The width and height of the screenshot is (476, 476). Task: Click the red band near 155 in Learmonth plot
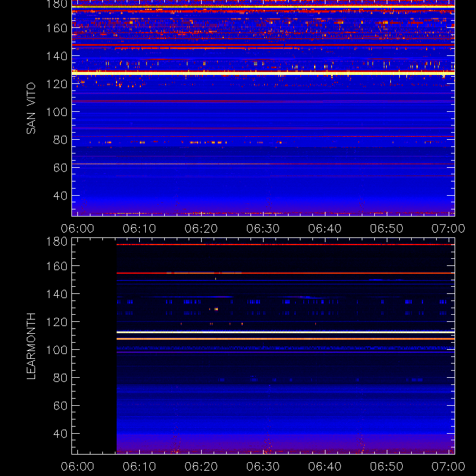coord(286,273)
